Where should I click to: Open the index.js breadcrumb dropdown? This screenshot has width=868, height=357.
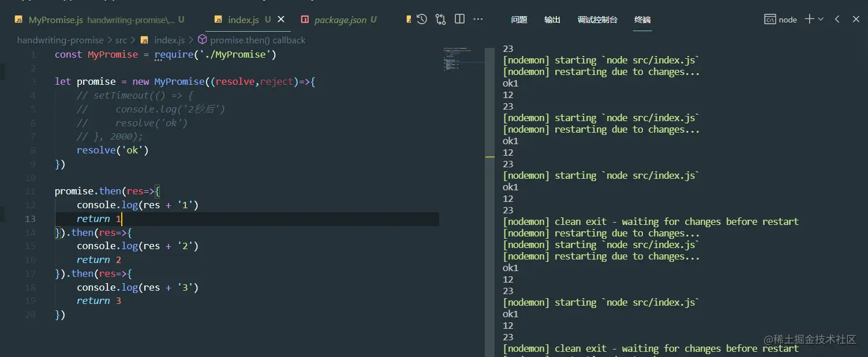pos(169,40)
